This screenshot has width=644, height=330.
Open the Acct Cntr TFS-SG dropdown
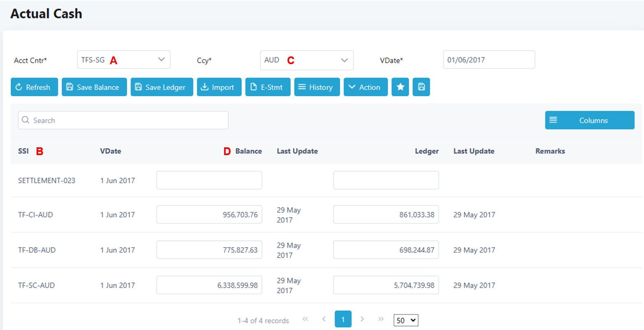click(x=123, y=60)
